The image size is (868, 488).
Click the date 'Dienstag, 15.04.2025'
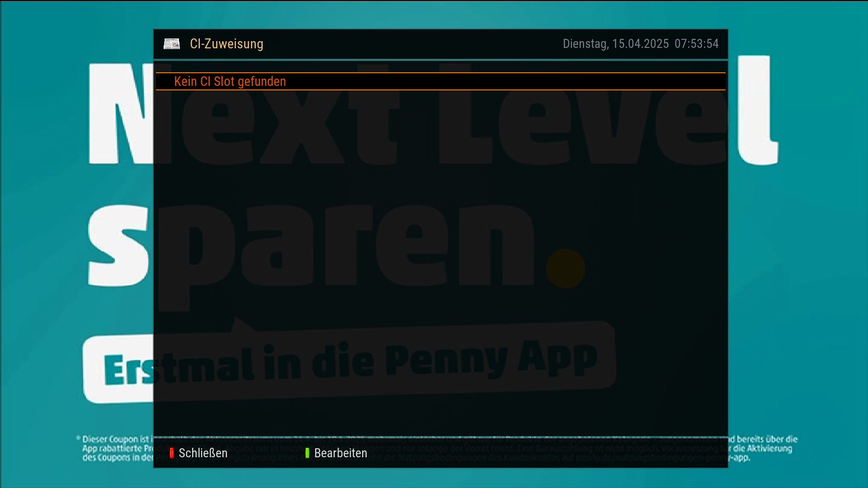[615, 44]
